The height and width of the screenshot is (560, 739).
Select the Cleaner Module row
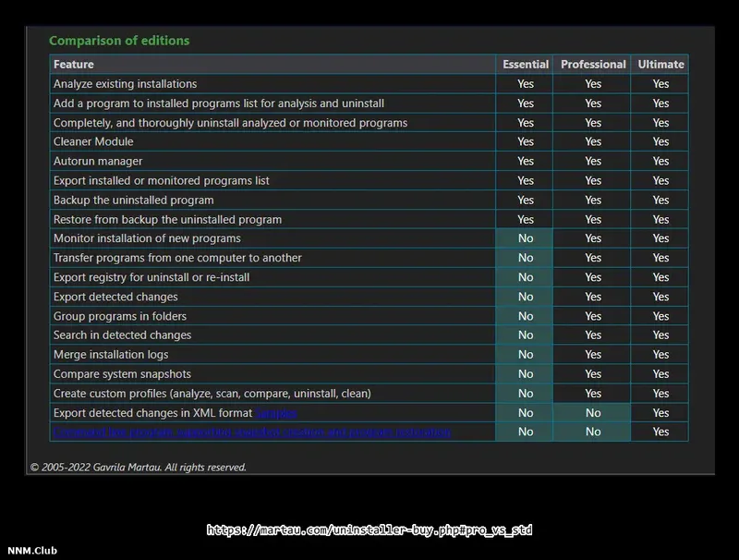pos(92,141)
